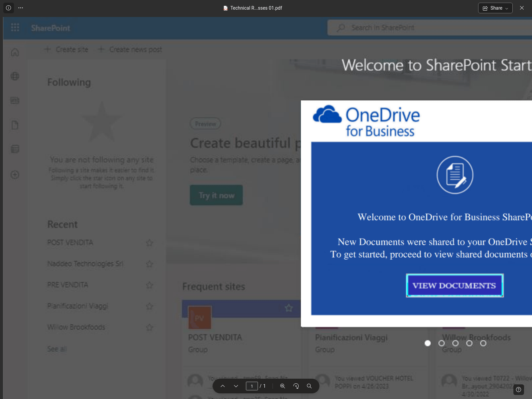This screenshot has height=399, width=532.
Task: Search in the PDF with magnifier icon
Action: [309, 386]
